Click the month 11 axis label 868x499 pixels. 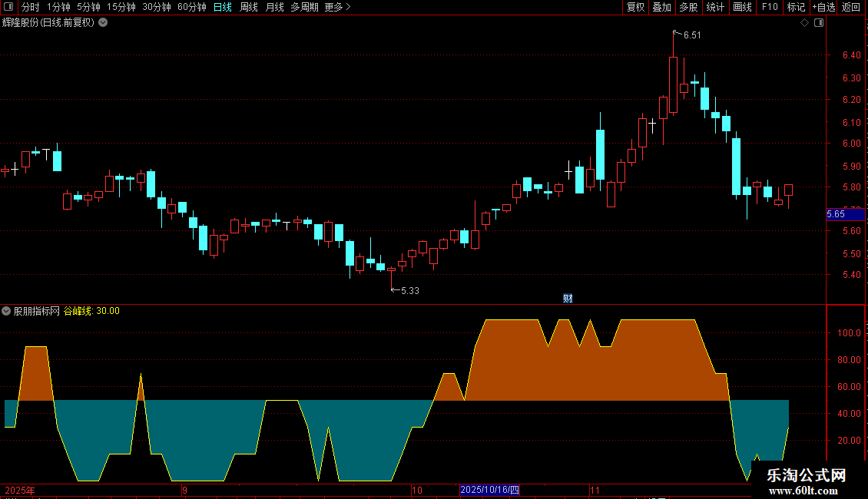(x=595, y=490)
